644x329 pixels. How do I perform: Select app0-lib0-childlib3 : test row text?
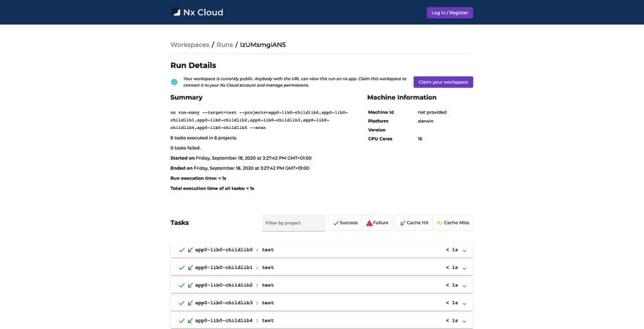click(x=234, y=303)
